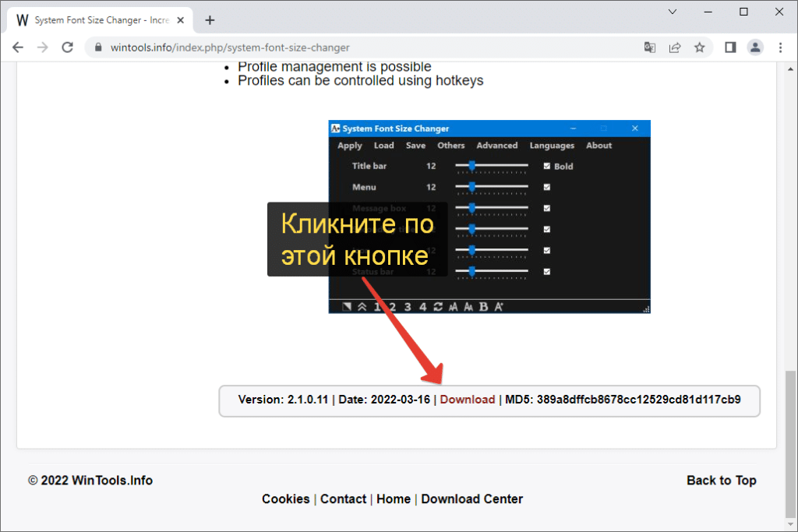This screenshot has height=532, width=798.
Task: Open the Chrome profile avatar
Action: click(755, 48)
